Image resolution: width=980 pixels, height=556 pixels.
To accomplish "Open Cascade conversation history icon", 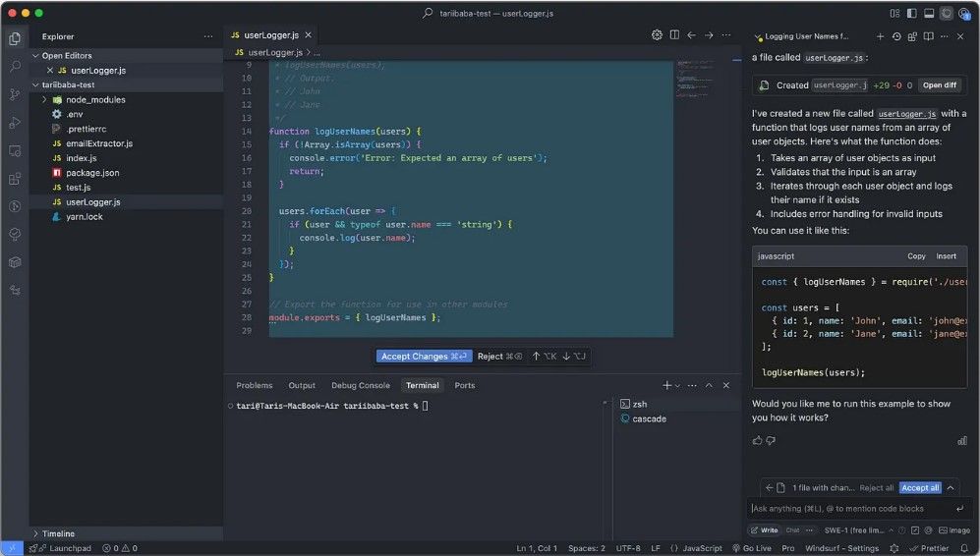I will [x=896, y=37].
